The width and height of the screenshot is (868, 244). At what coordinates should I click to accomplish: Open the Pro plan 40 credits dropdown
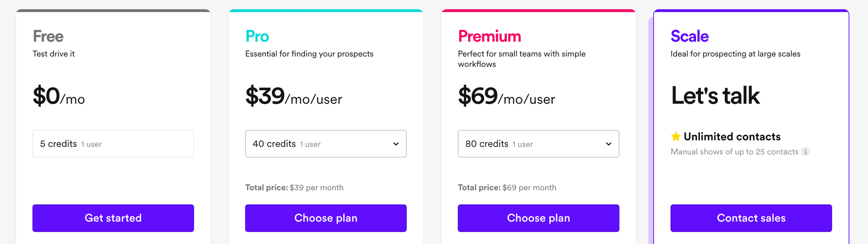[x=325, y=144]
